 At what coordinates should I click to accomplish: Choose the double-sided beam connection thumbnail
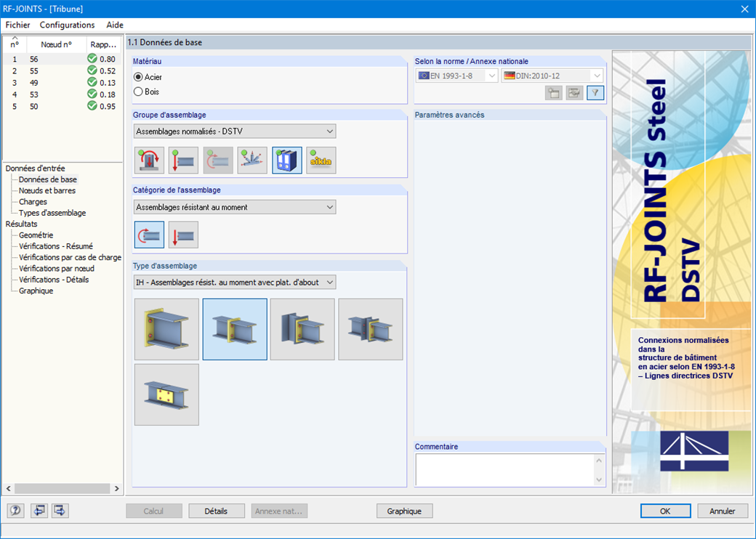[x=370, y=330]
